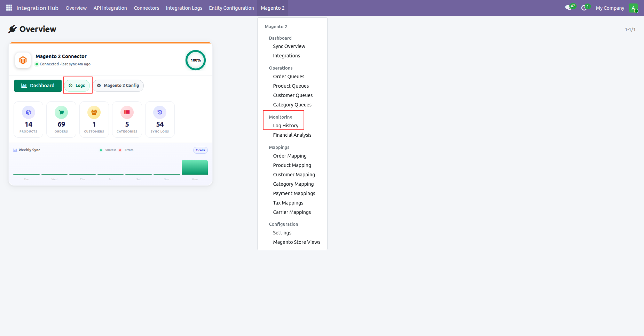Open the chat messages icon with 47 badge
The width and height of the screenshot is (644, 336).
(568, 8)
